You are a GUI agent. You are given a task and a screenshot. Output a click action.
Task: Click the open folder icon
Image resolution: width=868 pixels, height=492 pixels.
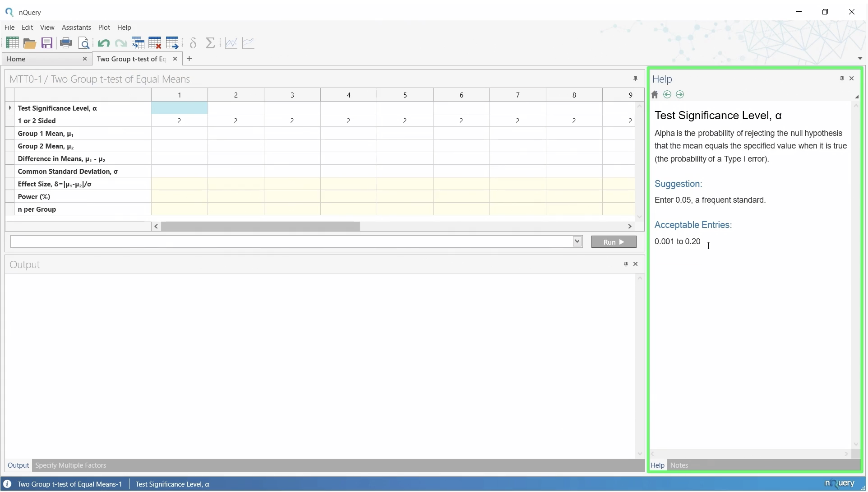tap(30, 43)
